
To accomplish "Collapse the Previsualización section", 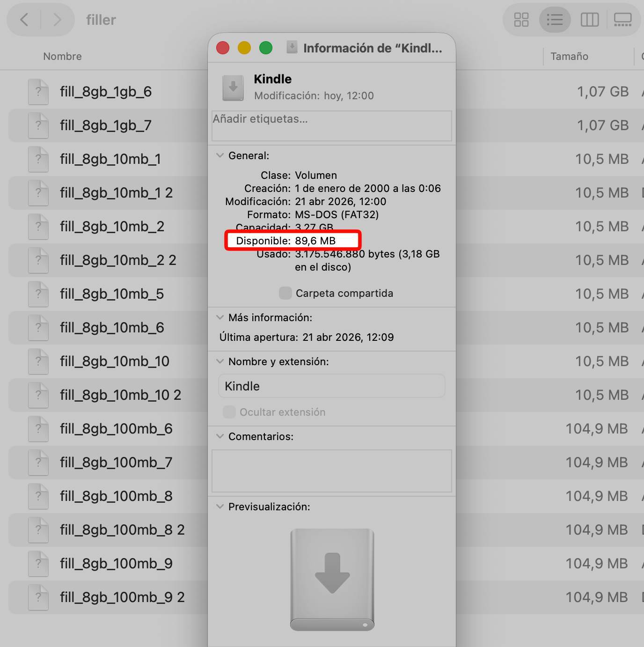I will pos(220,507).
